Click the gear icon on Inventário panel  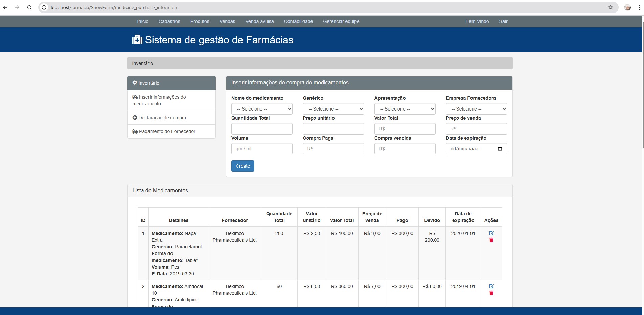click(x=134, y=83)
